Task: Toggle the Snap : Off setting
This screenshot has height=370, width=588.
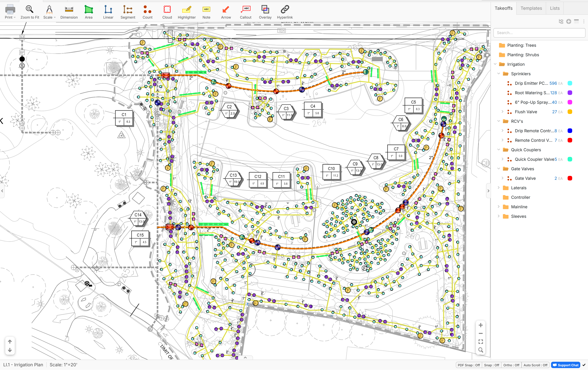Action: [x=492, y=365]
